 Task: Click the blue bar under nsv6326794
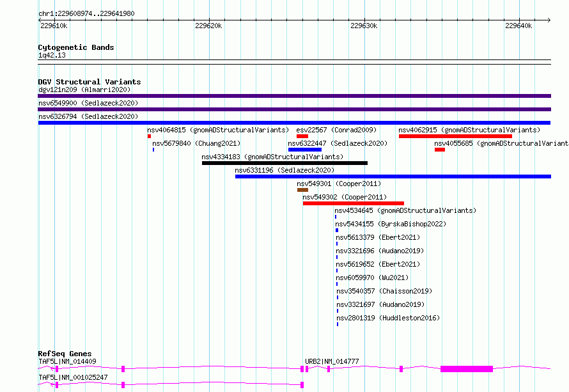pos(294,123)
